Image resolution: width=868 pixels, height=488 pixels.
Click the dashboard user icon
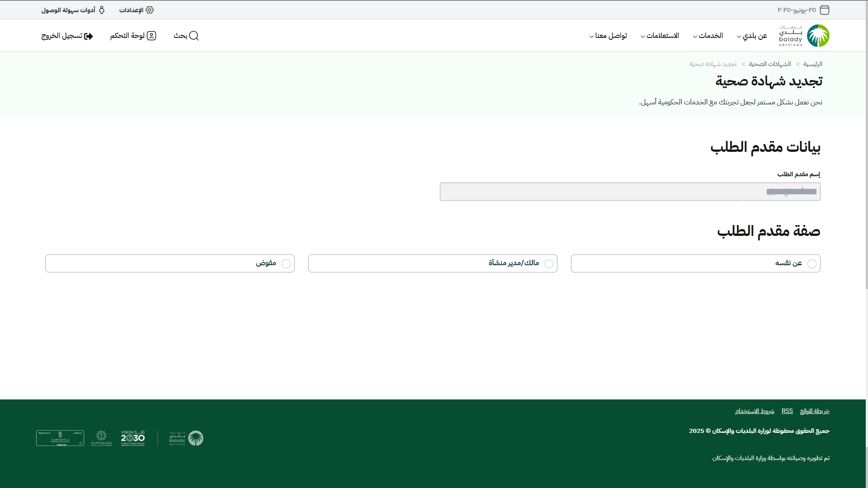point(151,36)
